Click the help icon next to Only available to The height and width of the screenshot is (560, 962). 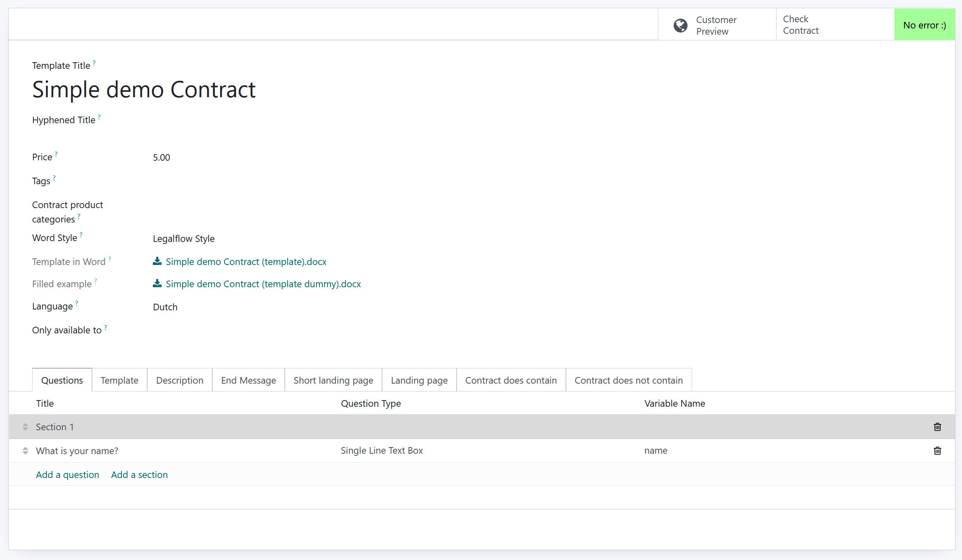coord(106,327)
